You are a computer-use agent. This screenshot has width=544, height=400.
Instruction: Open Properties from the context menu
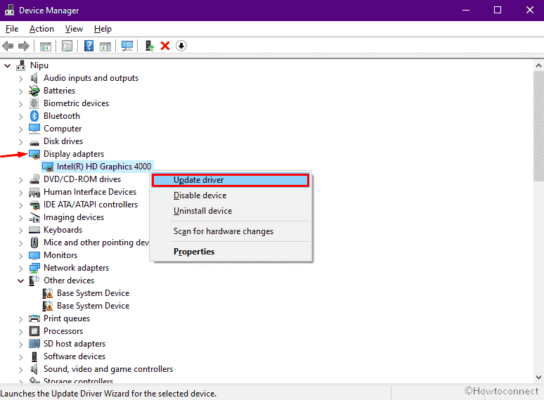230,252
